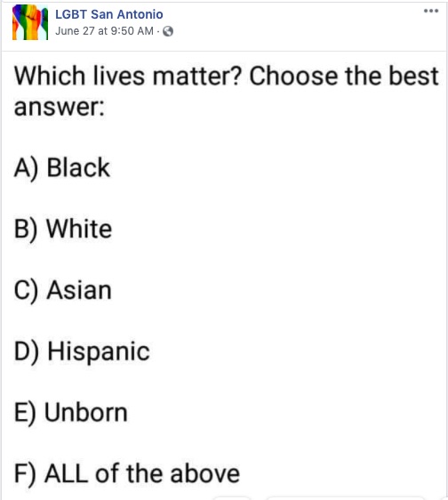Select the 'B) White' answer line
This screenshot has height=500, width=448.
[x=63, y=229]
